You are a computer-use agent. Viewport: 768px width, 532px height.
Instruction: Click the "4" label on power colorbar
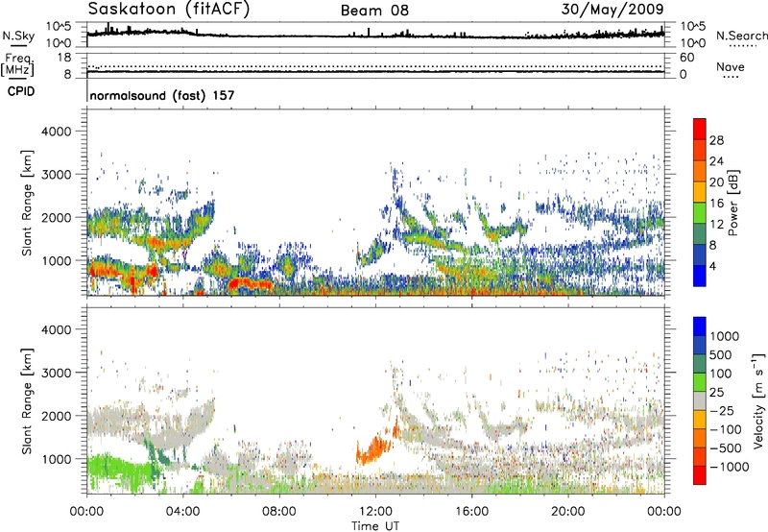coord(712,266)
